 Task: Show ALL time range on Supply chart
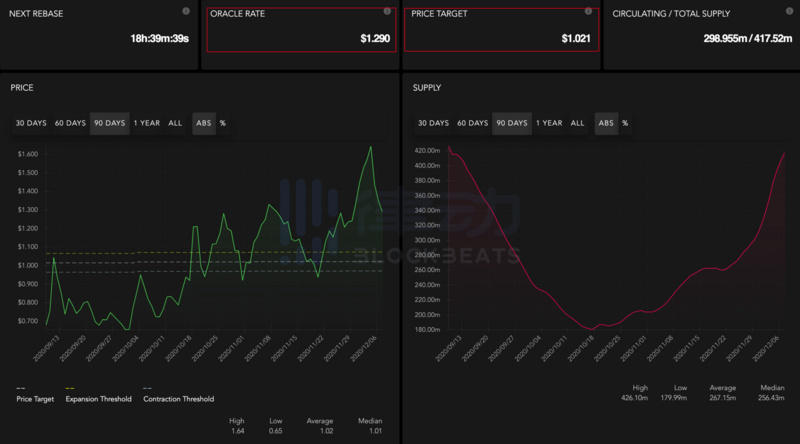pos(577,123)
